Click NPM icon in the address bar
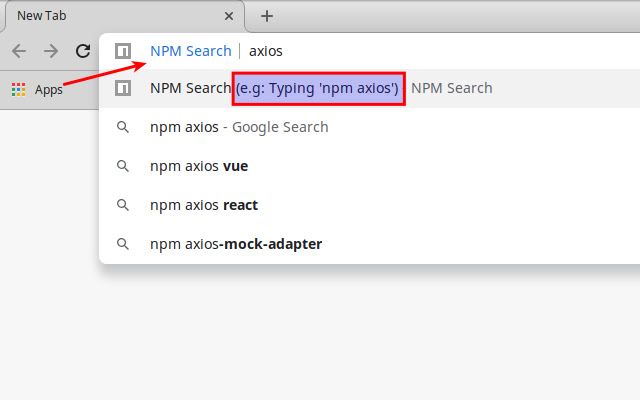 [x=123, y=51]
